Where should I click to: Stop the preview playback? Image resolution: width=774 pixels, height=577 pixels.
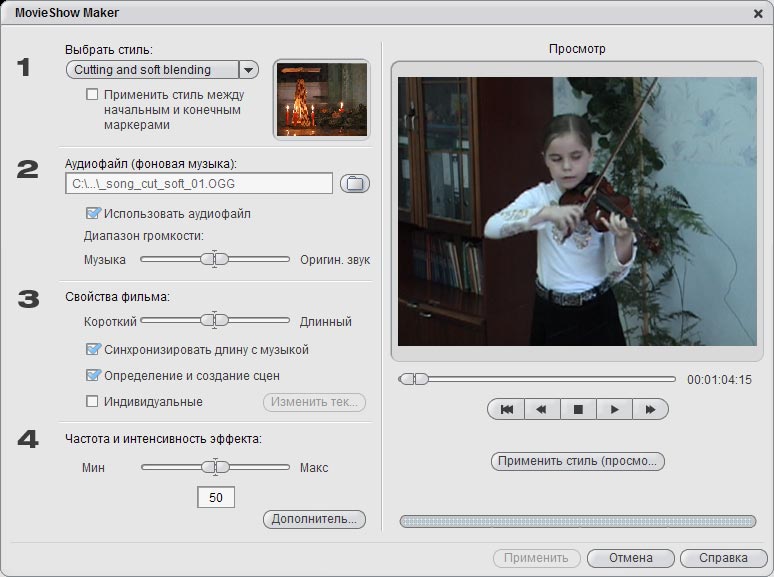578,409
